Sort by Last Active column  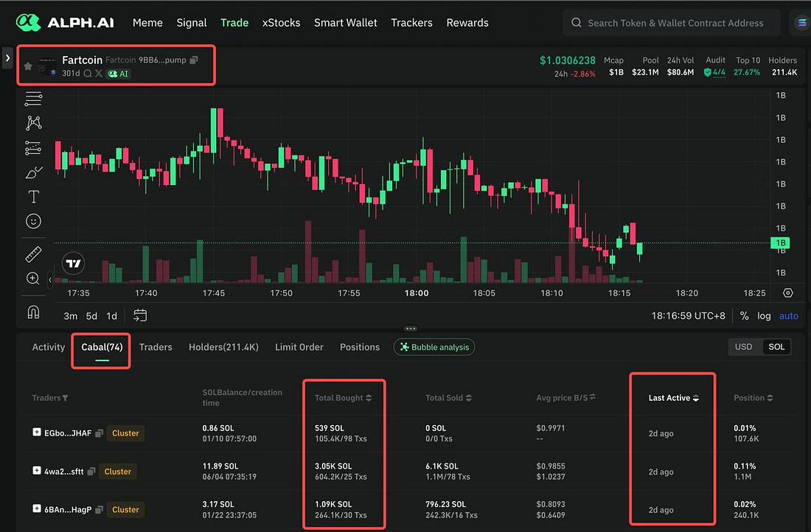[x=696, y=398]
